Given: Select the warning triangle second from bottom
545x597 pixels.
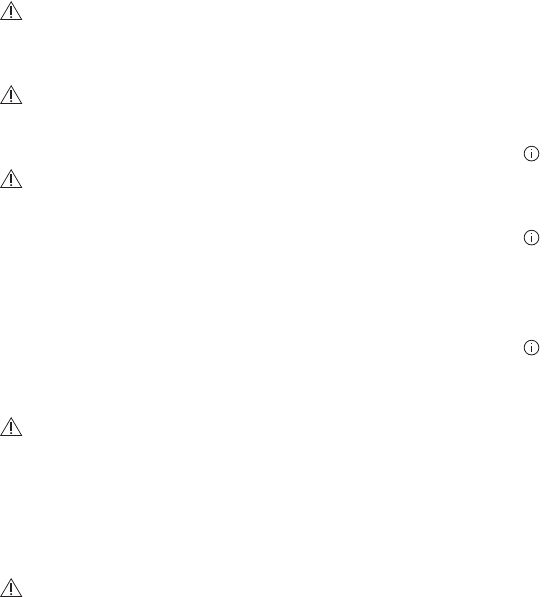Looking at the screenshot, I should (11, 427).
